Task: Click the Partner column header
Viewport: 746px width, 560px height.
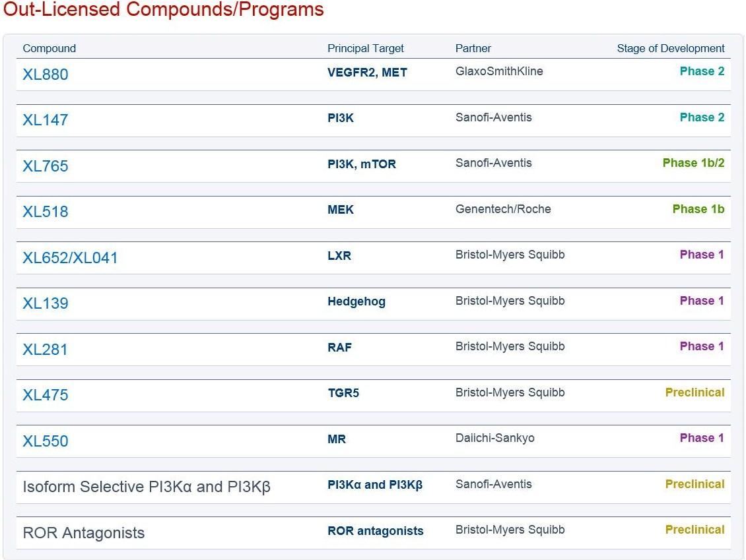Action: (473, 49)
